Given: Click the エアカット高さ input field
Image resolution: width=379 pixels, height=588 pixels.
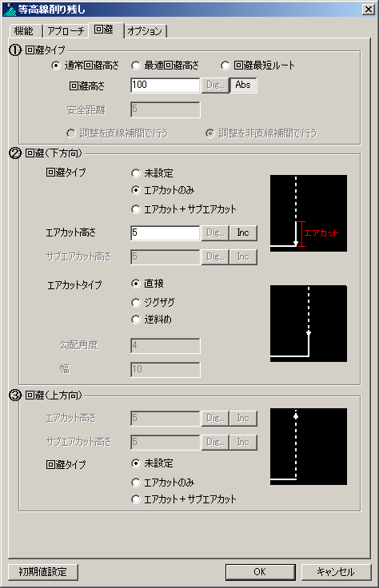Looking at the screenshot, I should click(x=165, y=232).
